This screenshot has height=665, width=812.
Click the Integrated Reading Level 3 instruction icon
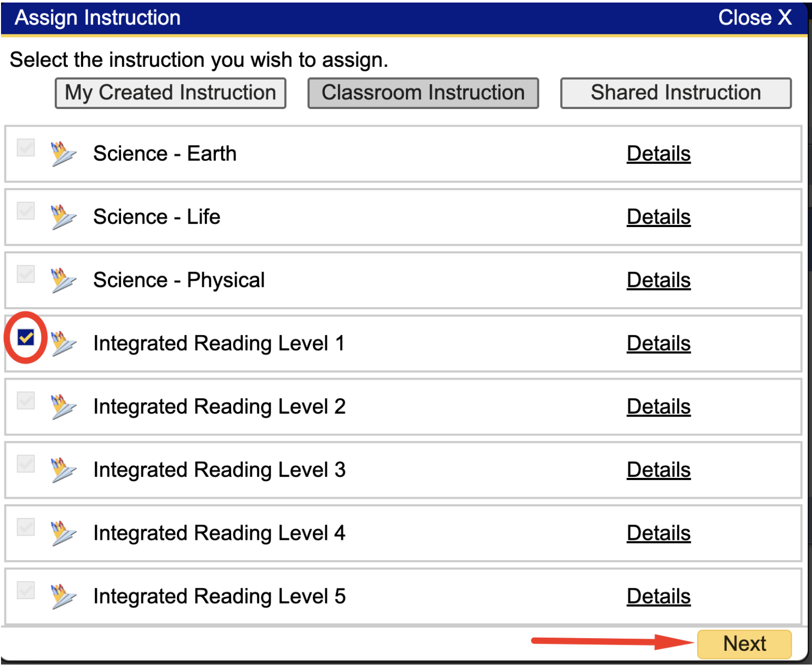(x=62, y=470)
